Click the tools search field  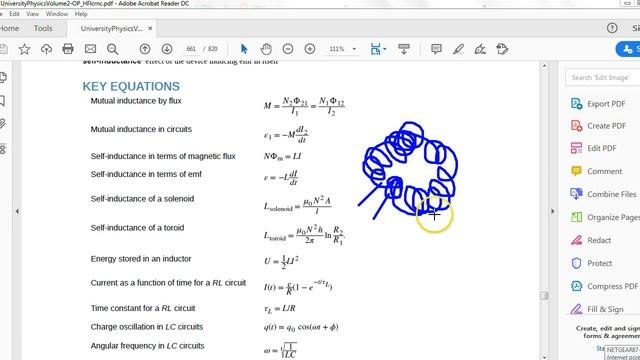(x=602, y=78)
